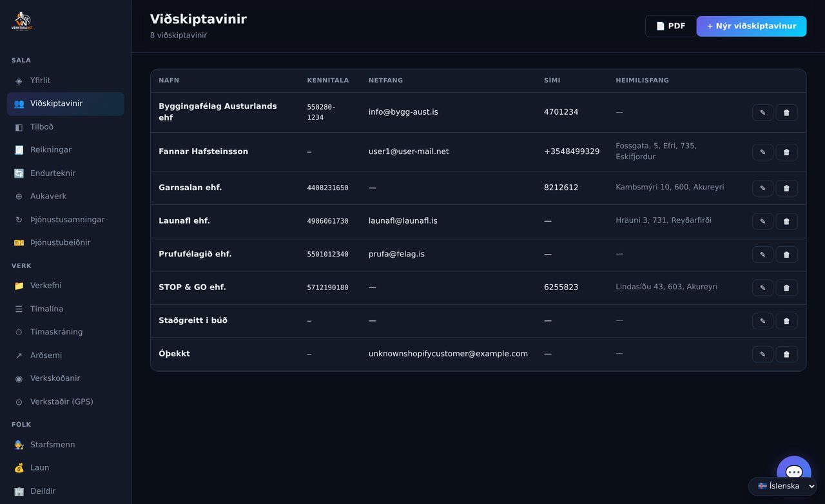The height and width of the screenshot is (504, 825).
Task: Click trash icon for Prufufélagið ehf.
Action: 786,255
